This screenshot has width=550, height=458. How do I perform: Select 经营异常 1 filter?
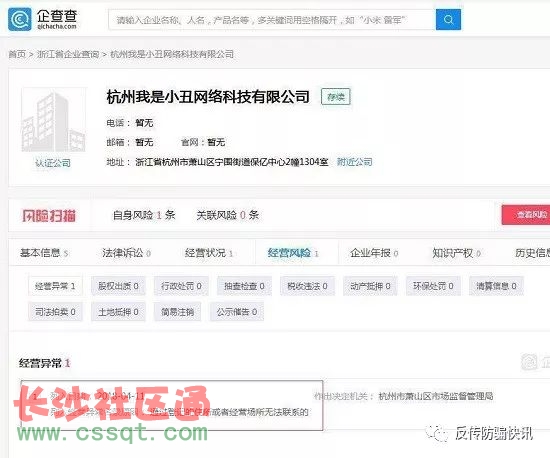(55, 286)
